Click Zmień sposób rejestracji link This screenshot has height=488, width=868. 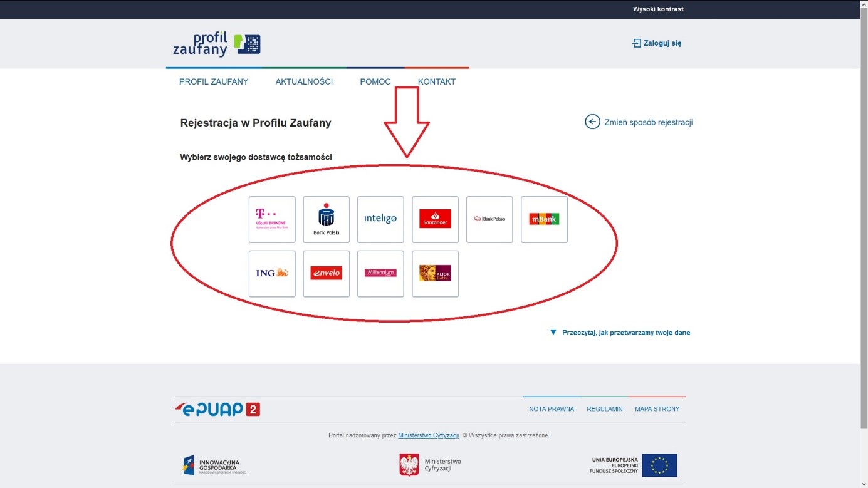(x=649, y=122)
